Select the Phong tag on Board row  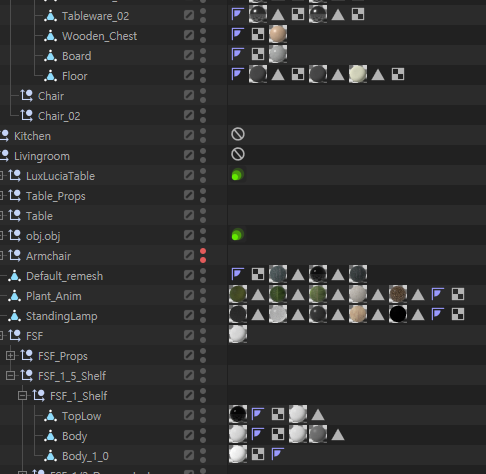click(238, 54)
